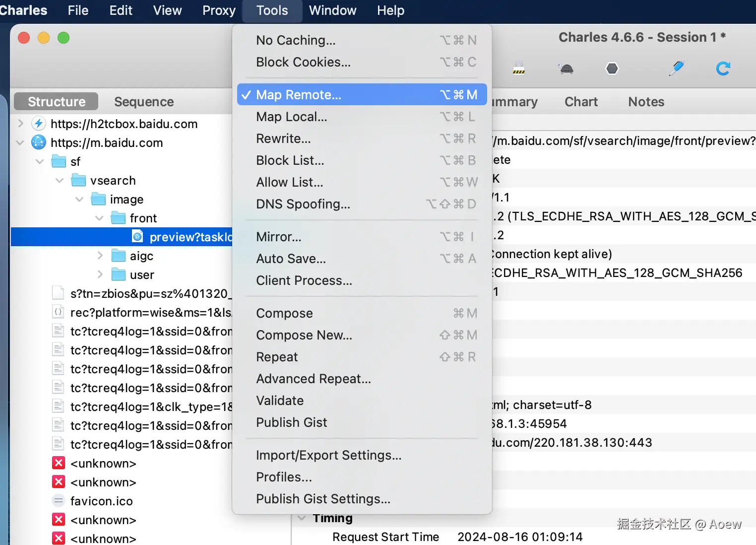Expand the h2tcbox.baidu.com host node
Image resolution: width=756 pixels, height=545 pixels.
click(20, 123)
